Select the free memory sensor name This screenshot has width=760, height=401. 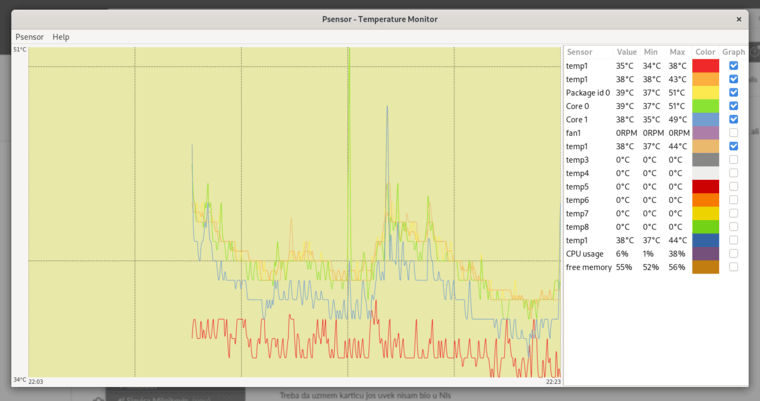pyautogui.click(x=586, y=267)
